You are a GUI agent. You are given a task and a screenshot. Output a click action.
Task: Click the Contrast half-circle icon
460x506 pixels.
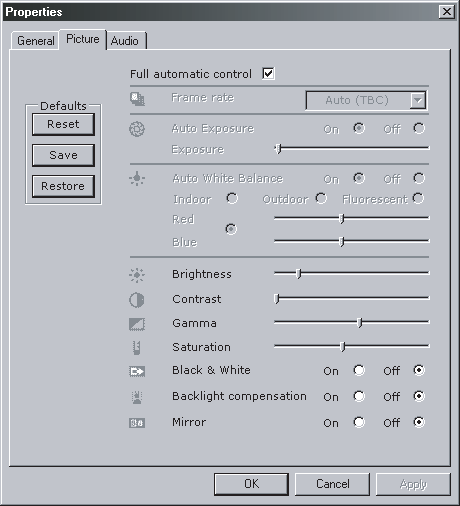(x=137, y=300)
